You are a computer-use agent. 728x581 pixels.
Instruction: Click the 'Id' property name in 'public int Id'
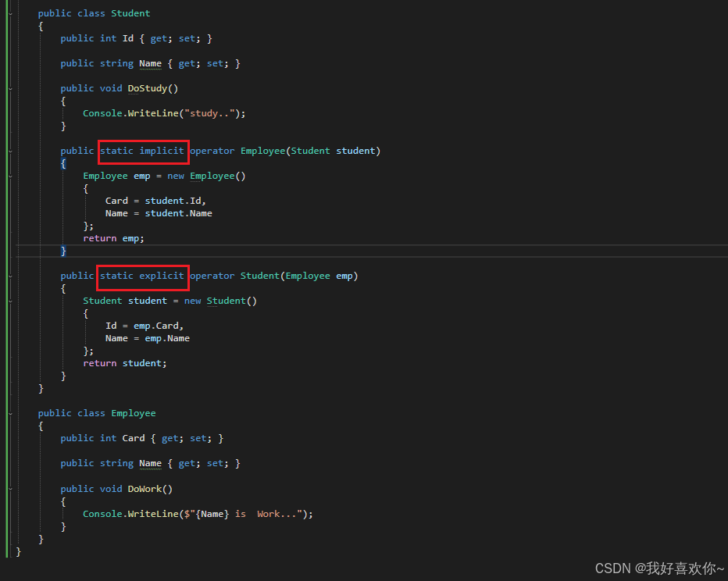click(128, 38)
